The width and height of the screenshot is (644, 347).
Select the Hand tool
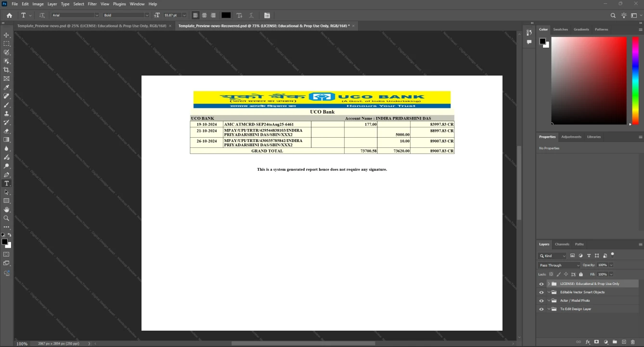pyautogui.click(x=6, y=210)
